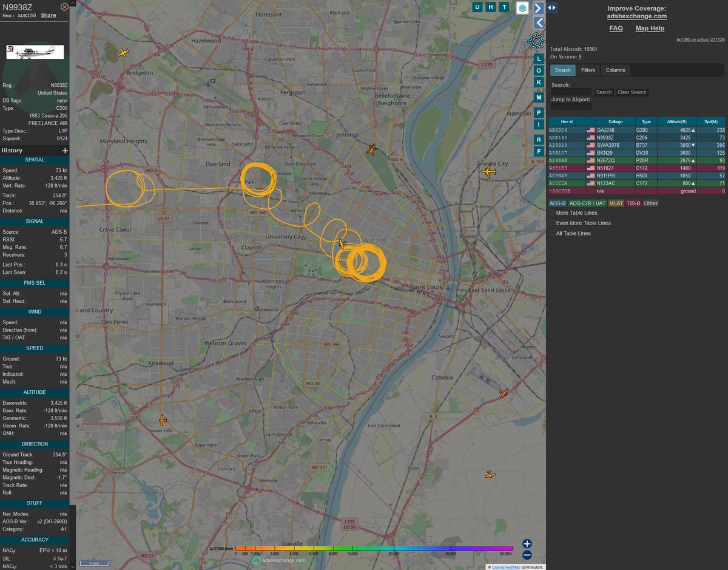Select the ~35CFCB ground row
Viewport: 728px width, 570px height.
pyautogui.click(x=637, y=191)
